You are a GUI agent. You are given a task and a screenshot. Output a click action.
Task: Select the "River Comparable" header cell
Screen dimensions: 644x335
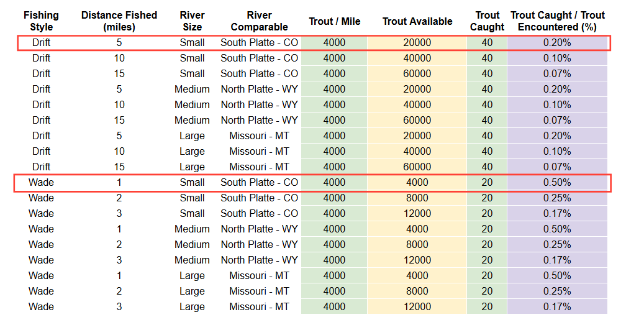point(259,21)
